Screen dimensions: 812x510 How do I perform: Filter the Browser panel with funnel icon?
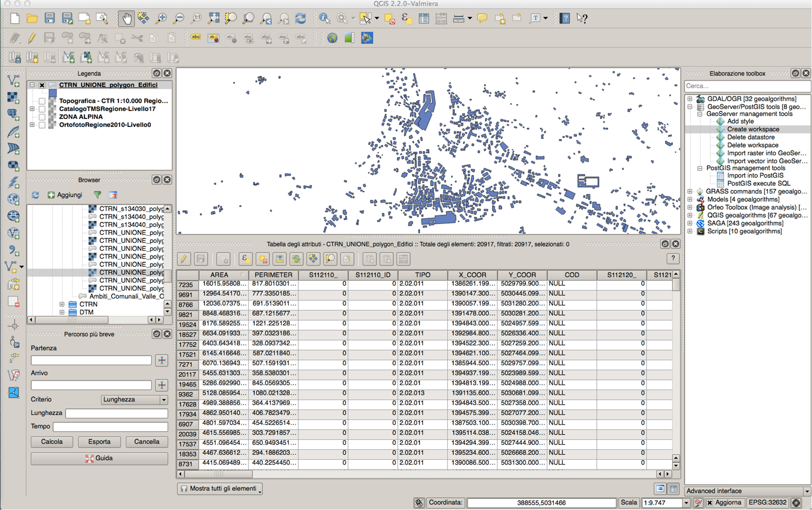pos(97,195)
